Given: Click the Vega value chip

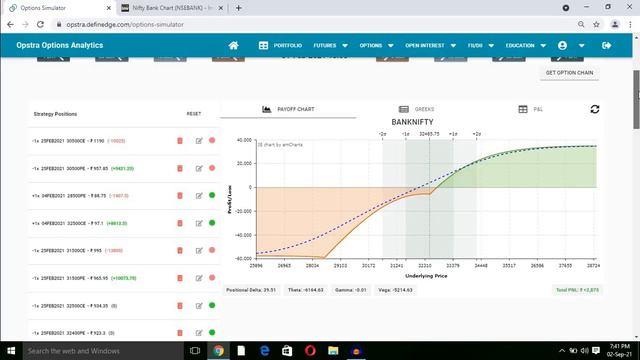Looking at the screenshot, I should [395, 290].
